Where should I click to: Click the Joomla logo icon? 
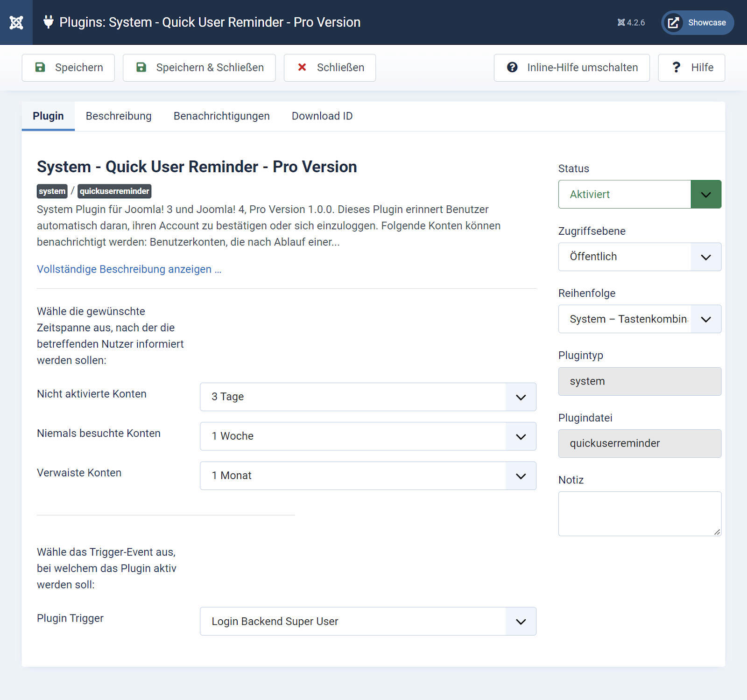point(16,22)
